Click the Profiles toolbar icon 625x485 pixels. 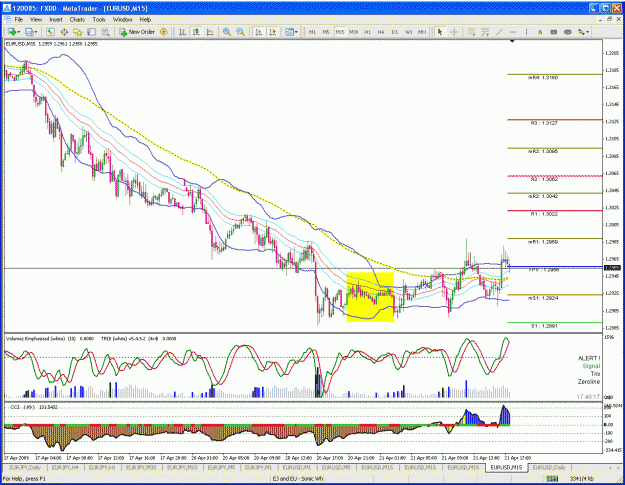[x=29, y=32]
